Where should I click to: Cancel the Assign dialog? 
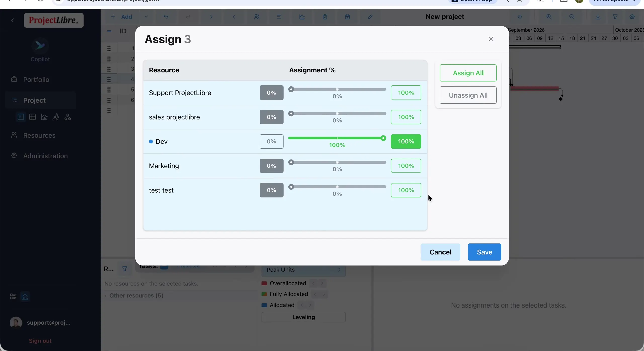click(440, 252)
